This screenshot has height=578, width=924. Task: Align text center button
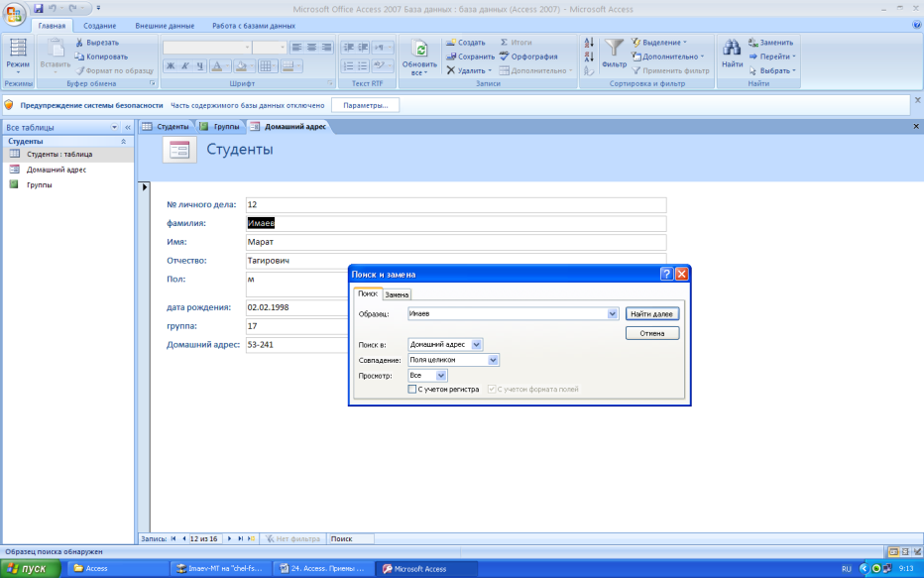(x=311, y=48)
